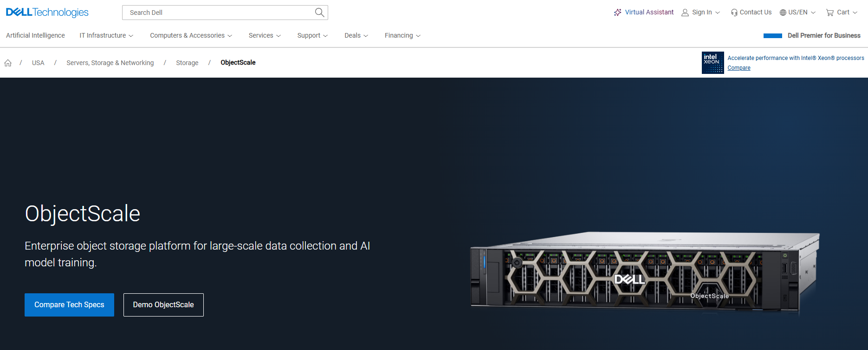Click the search magnifier icon
Screen dimensions: 868x350
319,13
